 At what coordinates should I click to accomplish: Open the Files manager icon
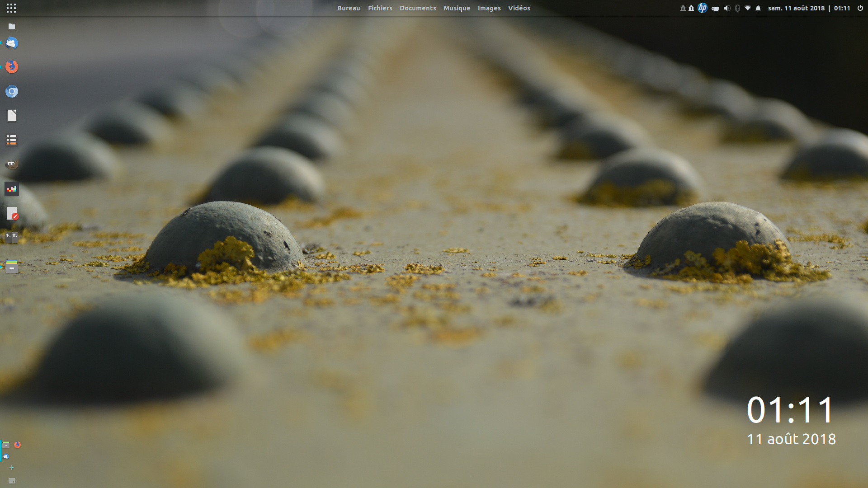pos(12,26)
